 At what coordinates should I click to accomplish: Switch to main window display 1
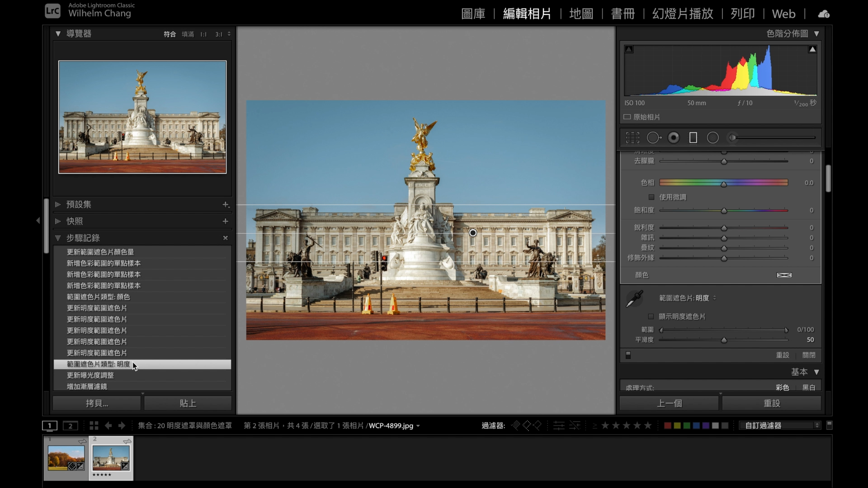click(x=50, y=426)
